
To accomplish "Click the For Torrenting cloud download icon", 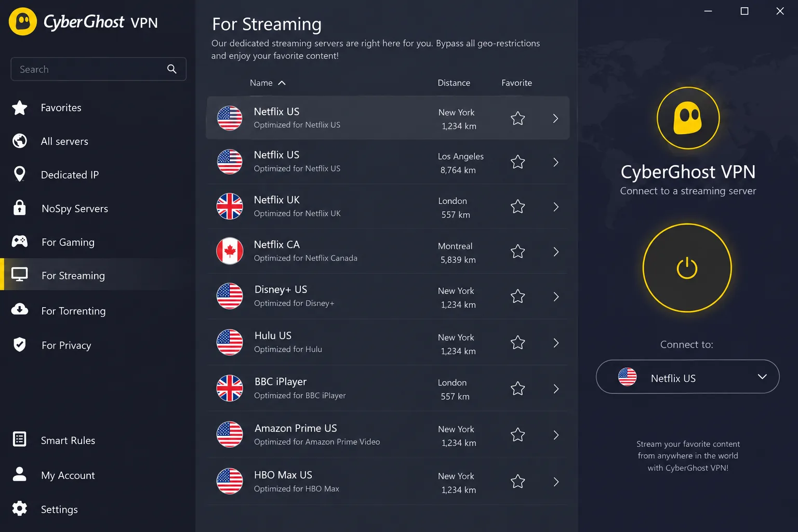I will pos(20,310).
